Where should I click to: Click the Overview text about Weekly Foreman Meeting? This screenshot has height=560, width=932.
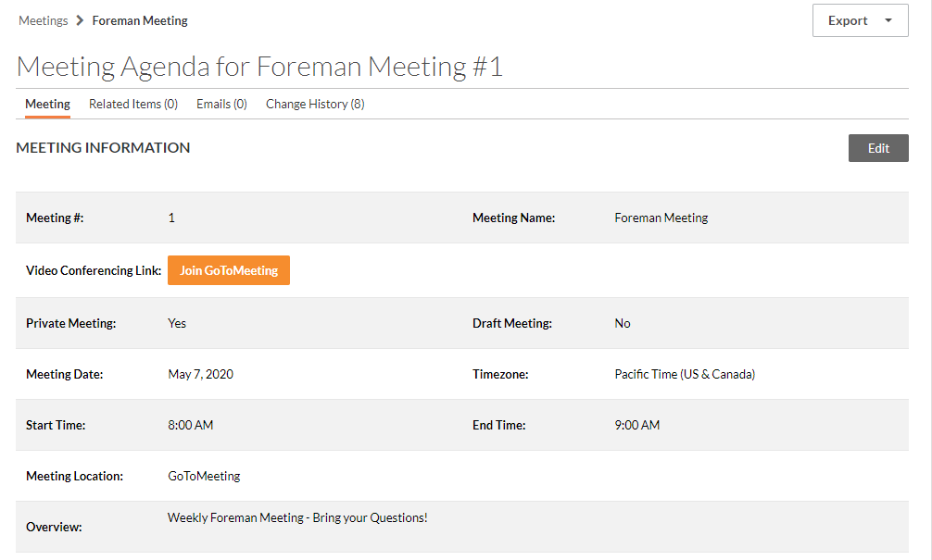click(x=297, y=517)
